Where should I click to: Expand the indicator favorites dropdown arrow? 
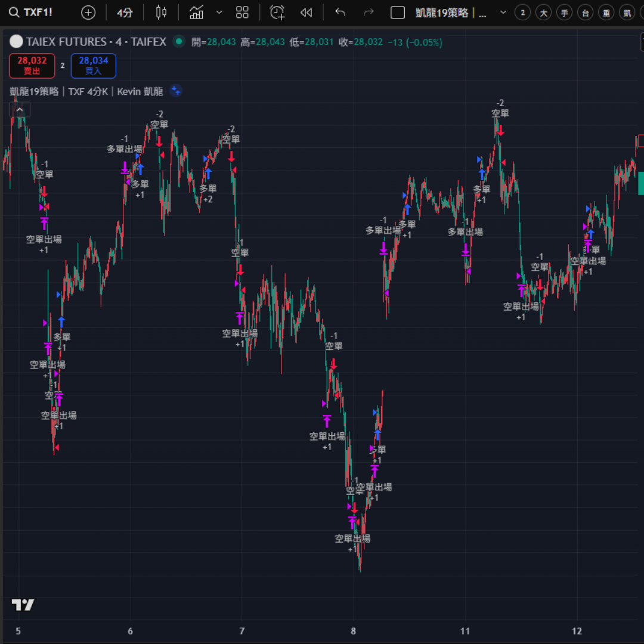[219, 13]
